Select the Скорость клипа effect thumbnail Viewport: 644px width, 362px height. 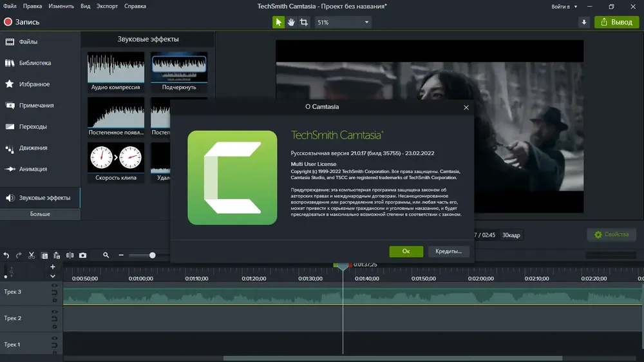[116, 162]
